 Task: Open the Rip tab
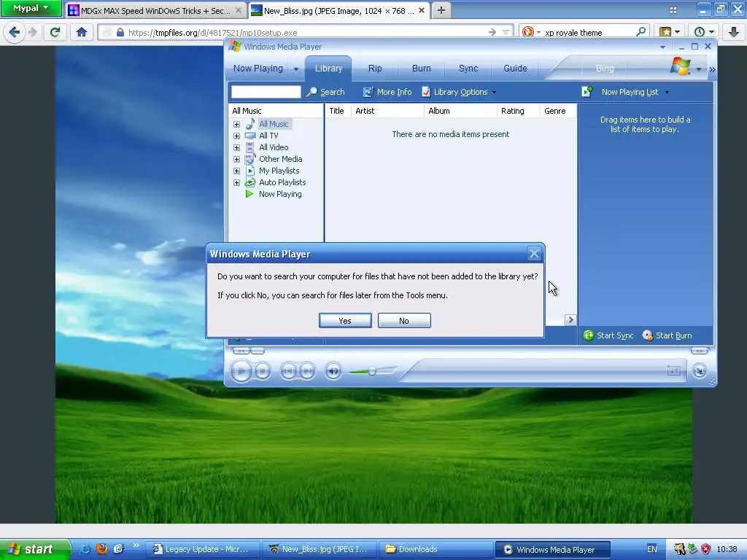[375, 68]
